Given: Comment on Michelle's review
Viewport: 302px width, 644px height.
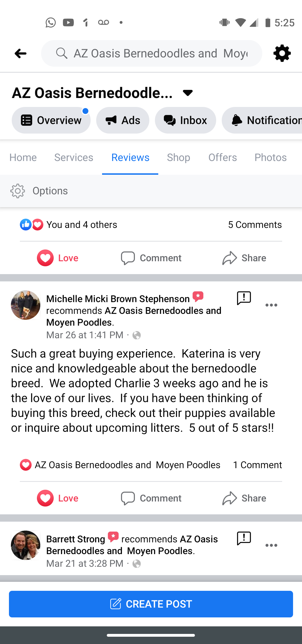Looking at the screenshot, I should (151, 498).
